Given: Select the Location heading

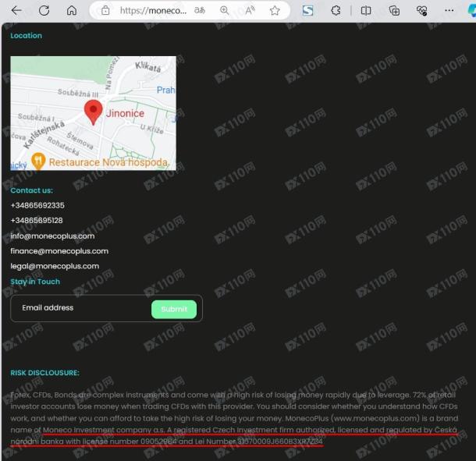Looking at the screenshot, I should [x=26, y=36].
